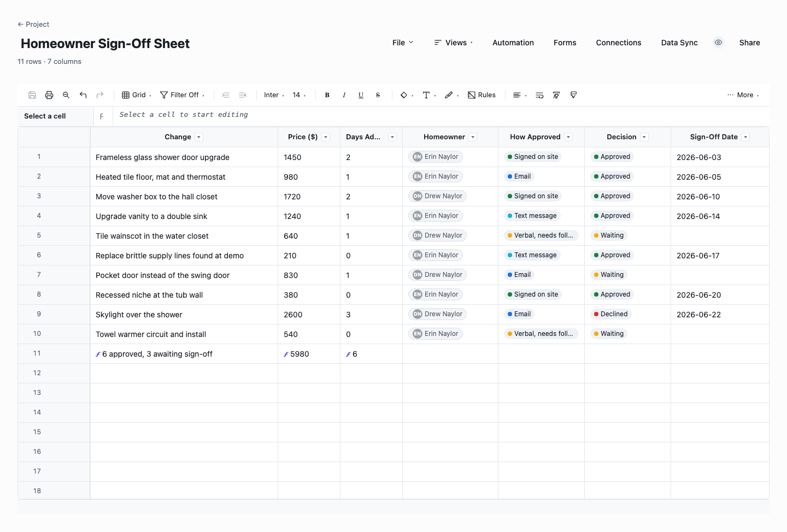Click the save icon in the toolbar
This screenshot has width=787, height=532.
pos(32,95)
